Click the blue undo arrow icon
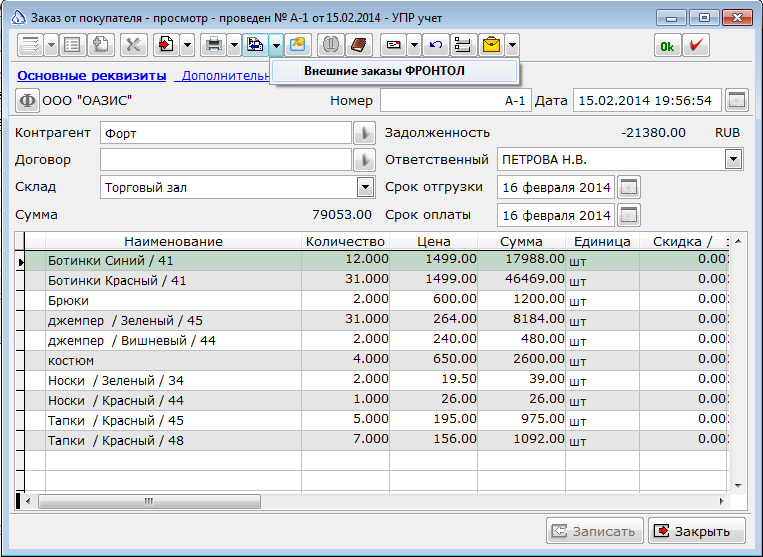 pos(436,45)
